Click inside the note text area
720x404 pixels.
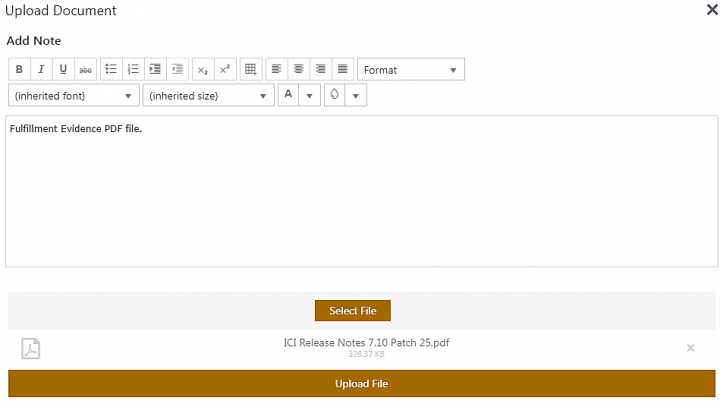point(360,200)
